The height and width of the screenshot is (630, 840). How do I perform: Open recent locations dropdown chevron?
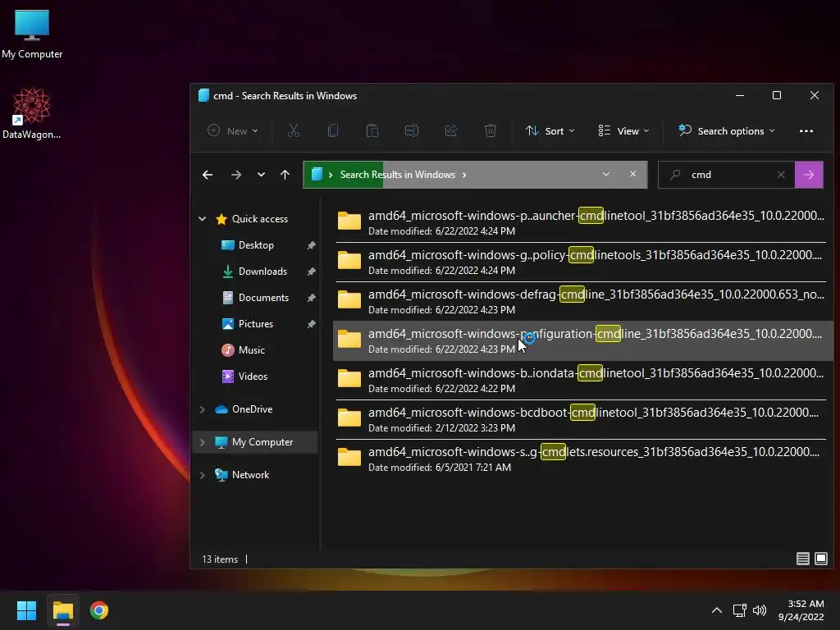(x=261, y=175)
